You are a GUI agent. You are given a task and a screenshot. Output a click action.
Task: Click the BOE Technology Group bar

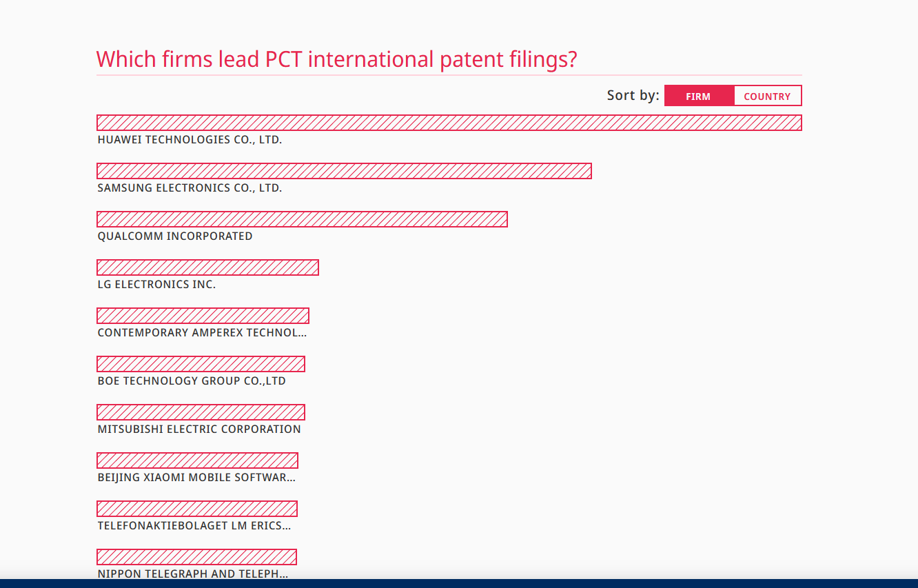(201, 364)
